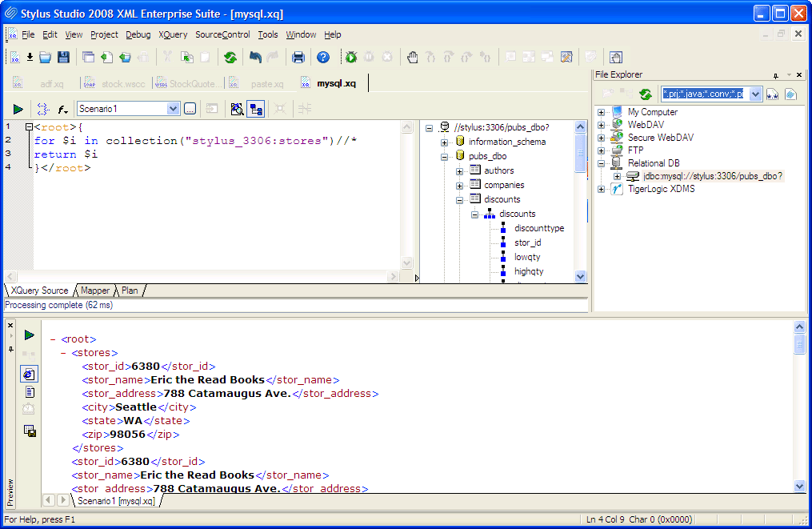Click the Save All windows icon
This screenshot has width=812, height=529.
coord(89,57)
